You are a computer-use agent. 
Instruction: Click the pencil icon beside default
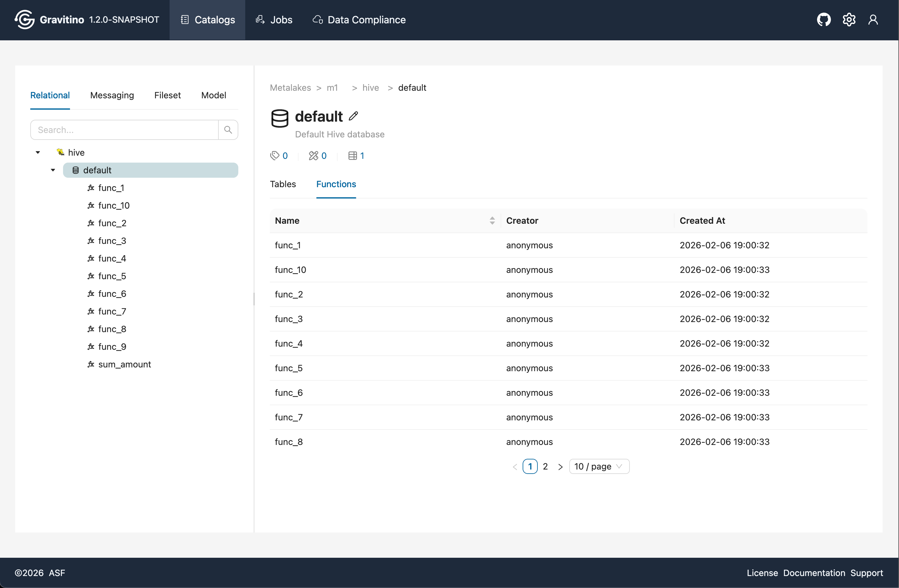coord(353,116)
